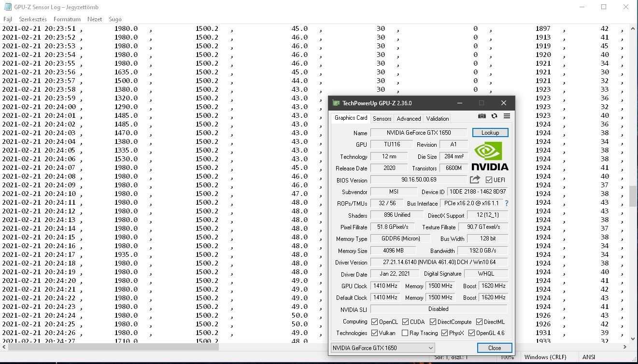Click the BIOS share/export icon

(475, 180)
